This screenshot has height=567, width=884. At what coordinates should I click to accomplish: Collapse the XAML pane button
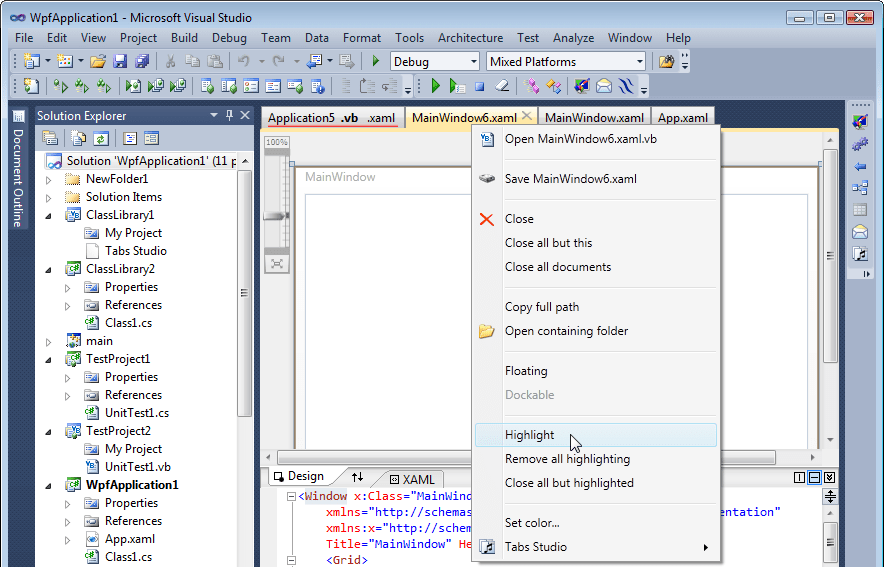coord(829,477)
